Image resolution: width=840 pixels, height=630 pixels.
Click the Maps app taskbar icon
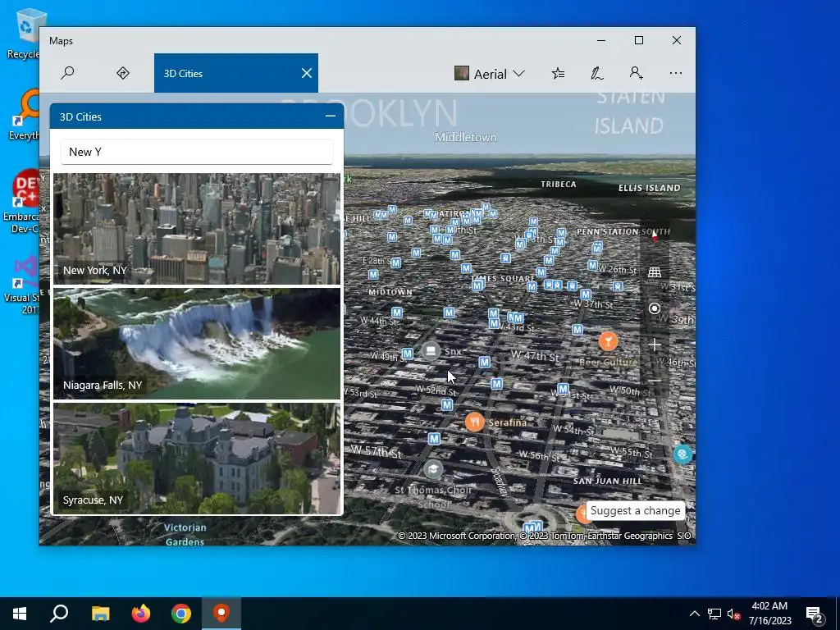[221, 614]
